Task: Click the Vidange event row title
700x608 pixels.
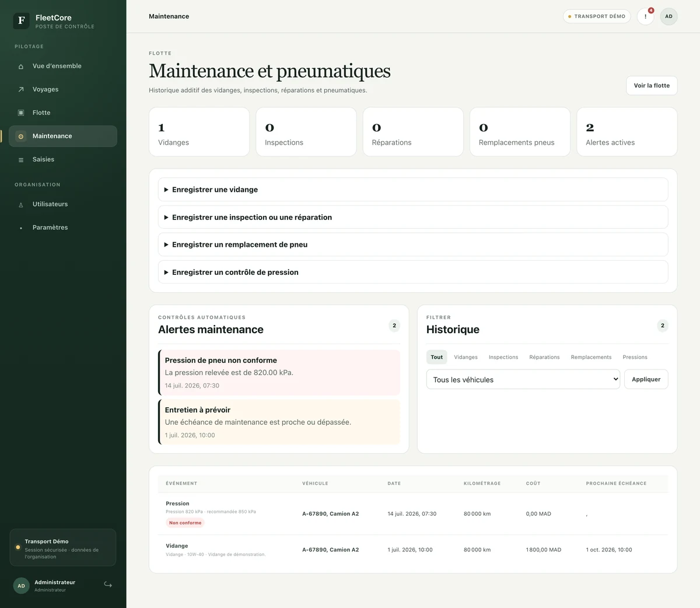Action: (x=177, y=546)
